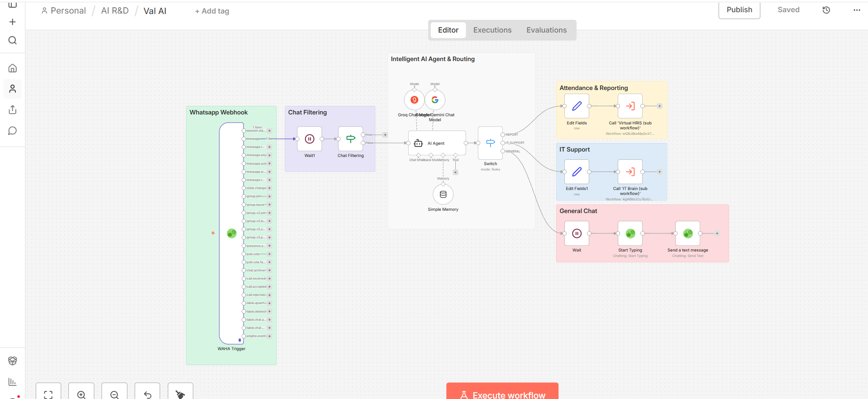
Task: Publish the workflow
Action: click(739, 10)
